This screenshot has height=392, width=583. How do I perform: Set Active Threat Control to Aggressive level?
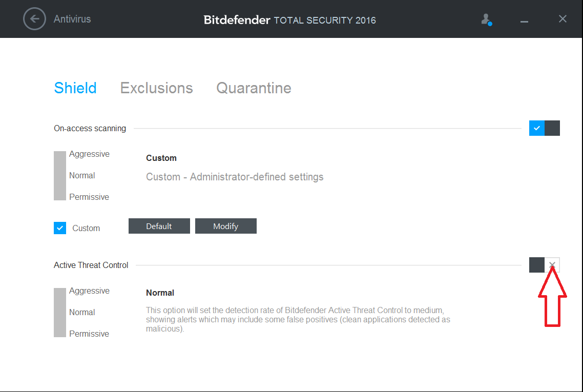89,291
